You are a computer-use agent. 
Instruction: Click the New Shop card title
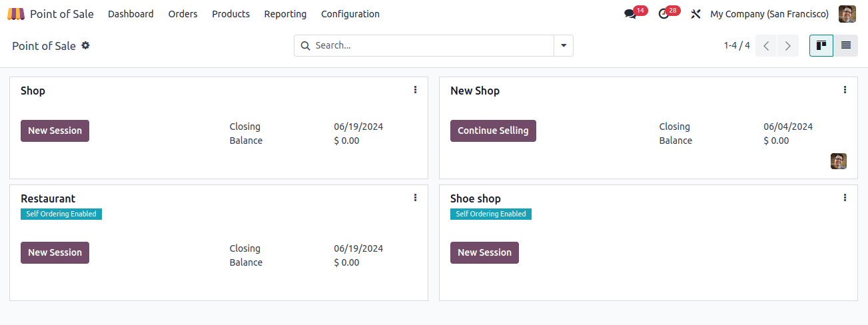click(x=475, y=91)
